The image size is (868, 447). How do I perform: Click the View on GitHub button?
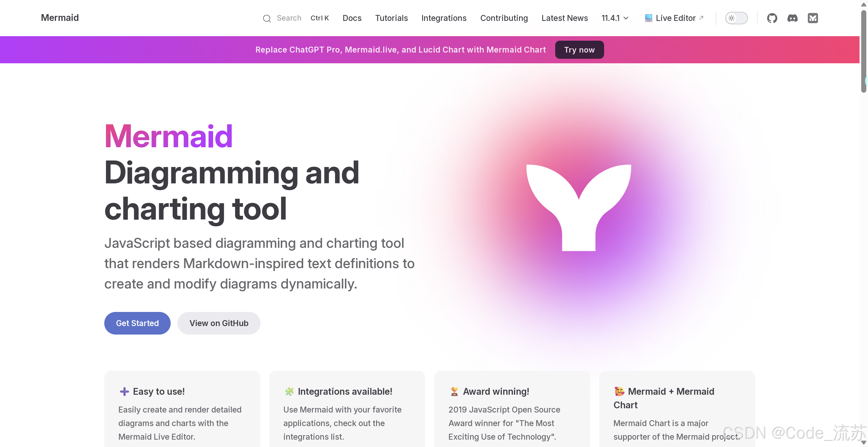click(x=219, y=323)
